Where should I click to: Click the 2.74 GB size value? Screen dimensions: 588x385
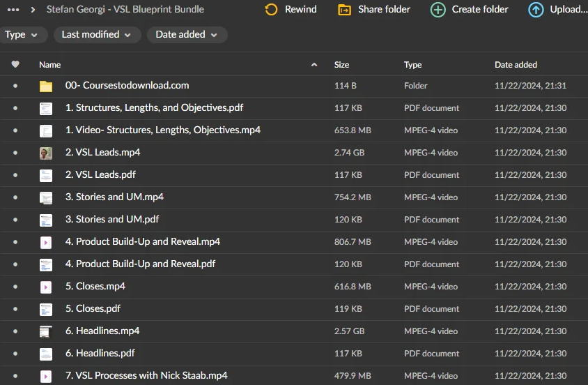point(349,153)
